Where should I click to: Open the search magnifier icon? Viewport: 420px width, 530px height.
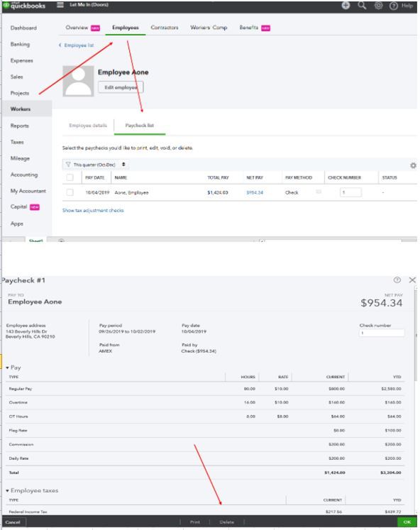pyautogui.click(x=362, y=6)
